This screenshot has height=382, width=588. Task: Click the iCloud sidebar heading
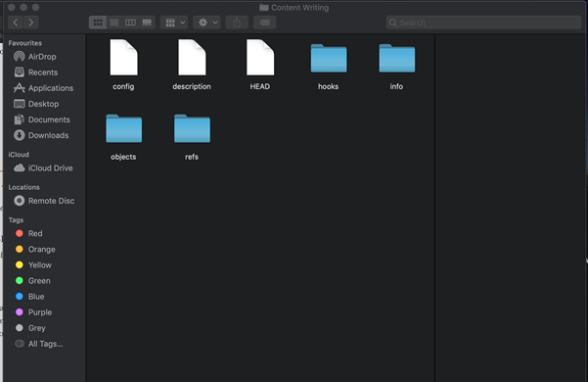point(19,155)
